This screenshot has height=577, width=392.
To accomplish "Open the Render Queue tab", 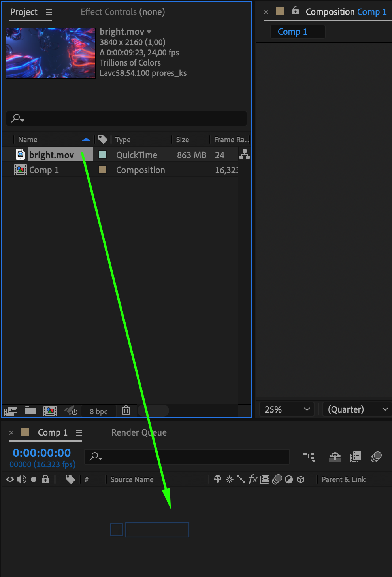I will point(139,432).
